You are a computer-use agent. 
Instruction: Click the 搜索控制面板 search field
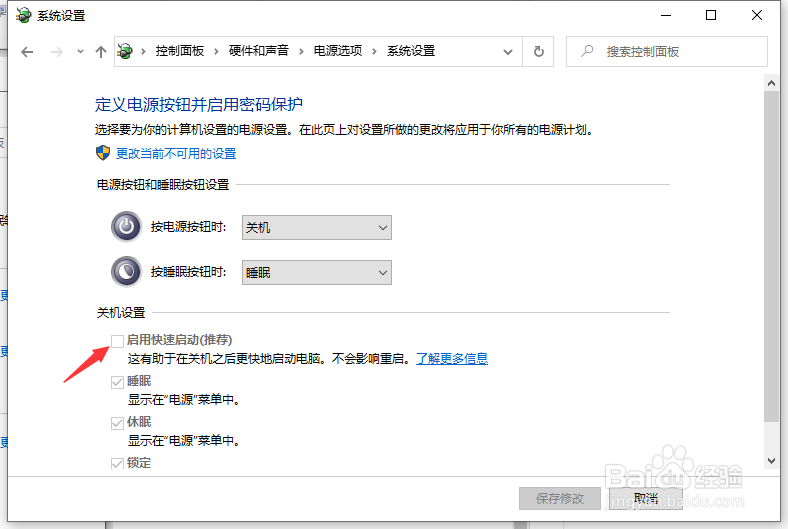tap(666, 51)
